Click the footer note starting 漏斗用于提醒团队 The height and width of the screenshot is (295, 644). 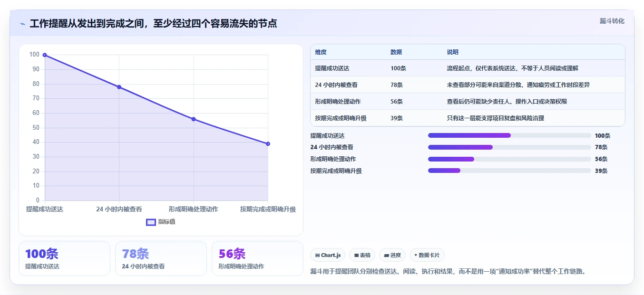pyautogui.click(x=448, y=272)
